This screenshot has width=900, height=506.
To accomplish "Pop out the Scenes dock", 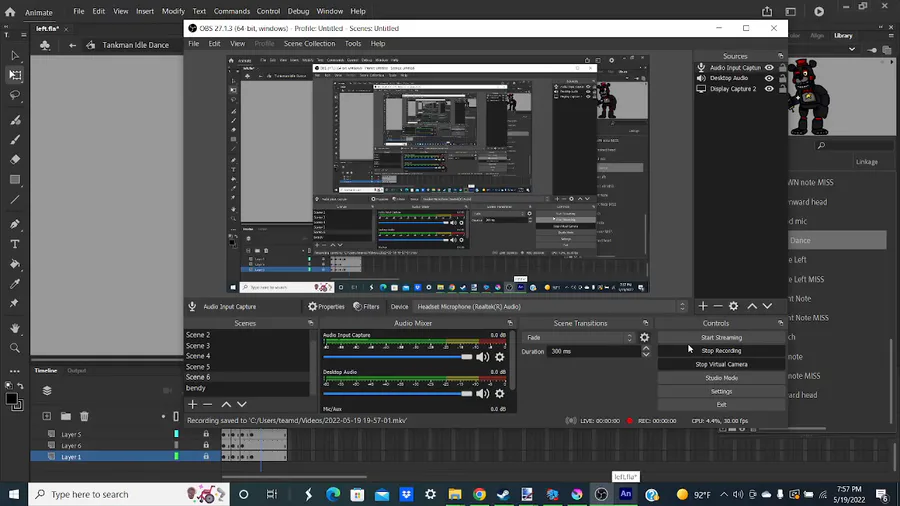I will tap(311, 323).
